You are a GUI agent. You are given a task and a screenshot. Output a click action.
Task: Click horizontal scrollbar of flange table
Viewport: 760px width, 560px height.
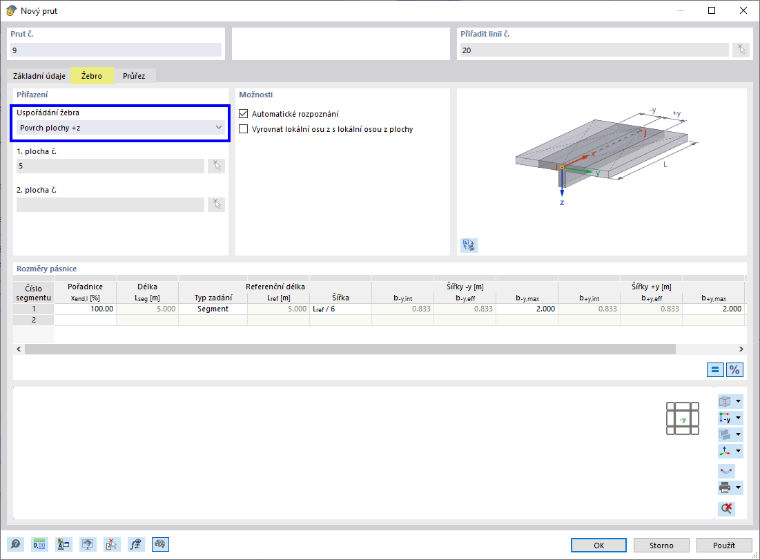tap(350, 349)
